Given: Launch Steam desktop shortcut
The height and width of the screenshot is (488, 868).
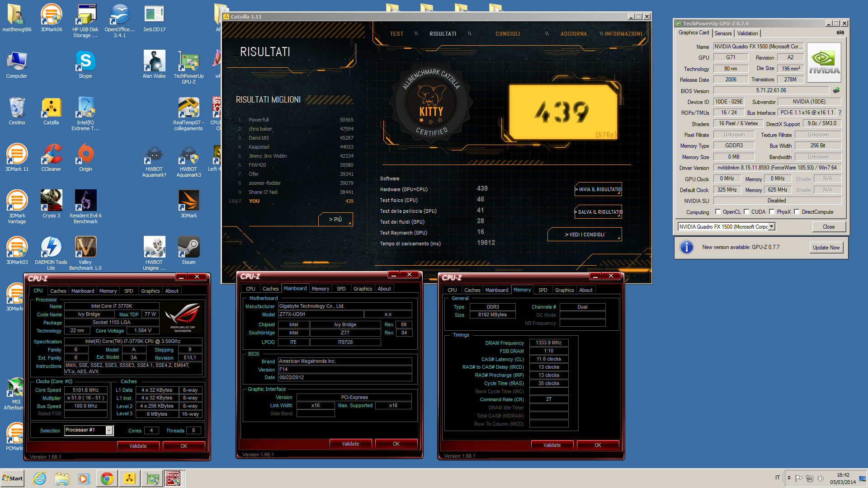Looking at the screenshot, I should pyautogui.click(x=189, y=251).
